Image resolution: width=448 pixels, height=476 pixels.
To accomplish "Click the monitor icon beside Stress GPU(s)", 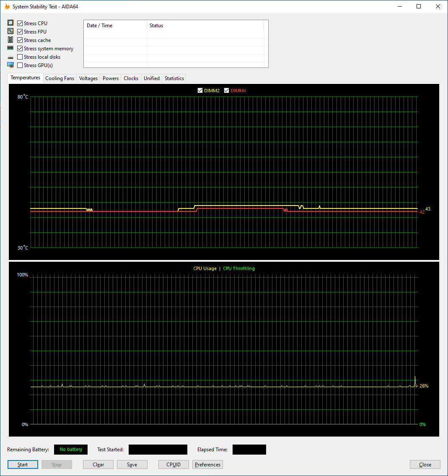I will pos(10,65).
